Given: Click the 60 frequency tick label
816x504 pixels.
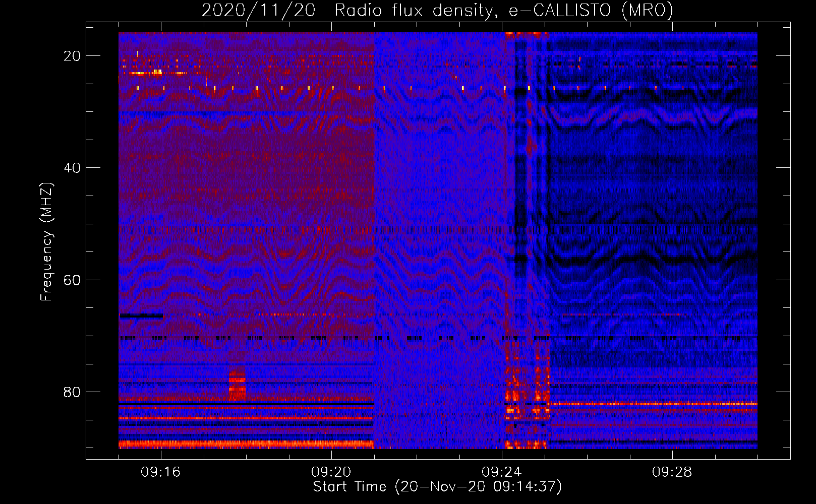Looking at the screenshot, I should [72, 280].
